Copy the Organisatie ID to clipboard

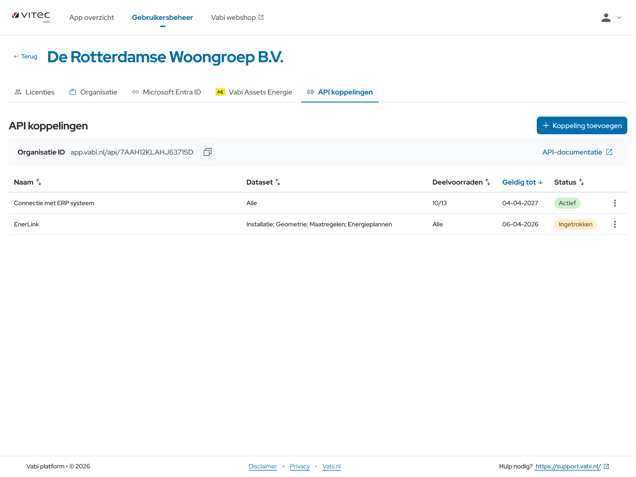pos(207,152)
